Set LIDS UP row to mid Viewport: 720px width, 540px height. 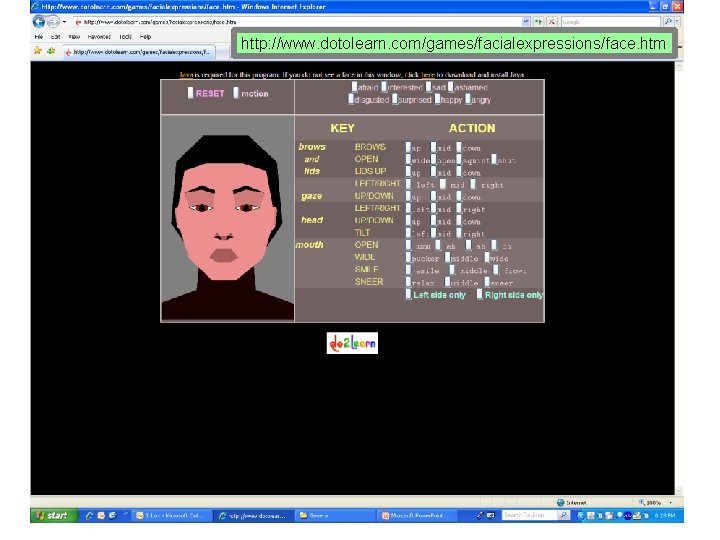433,172
